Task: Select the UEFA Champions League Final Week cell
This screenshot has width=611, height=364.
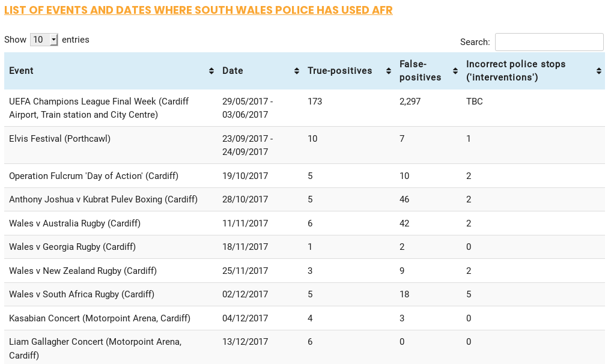Action: click(111, 108)
